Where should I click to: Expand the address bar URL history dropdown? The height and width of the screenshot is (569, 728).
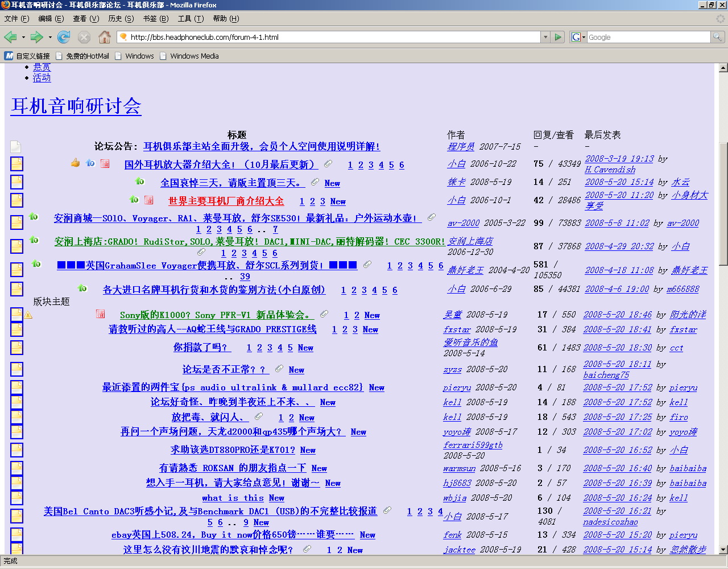[x=545, y=37]
